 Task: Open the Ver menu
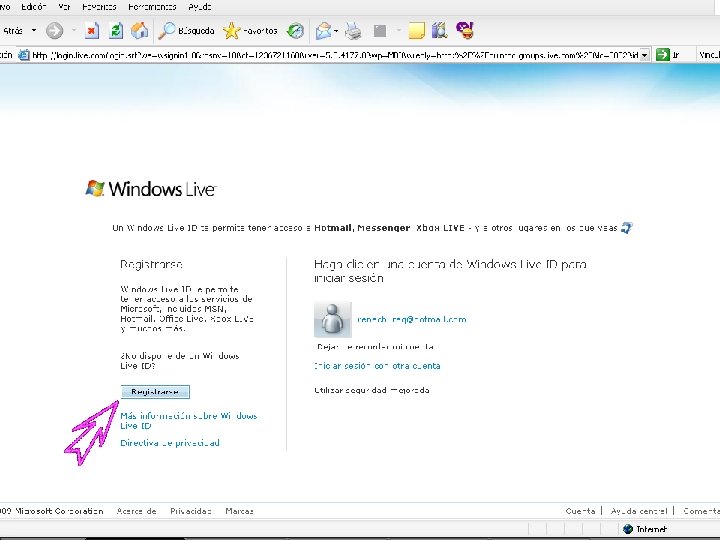[x=64, y=6]
